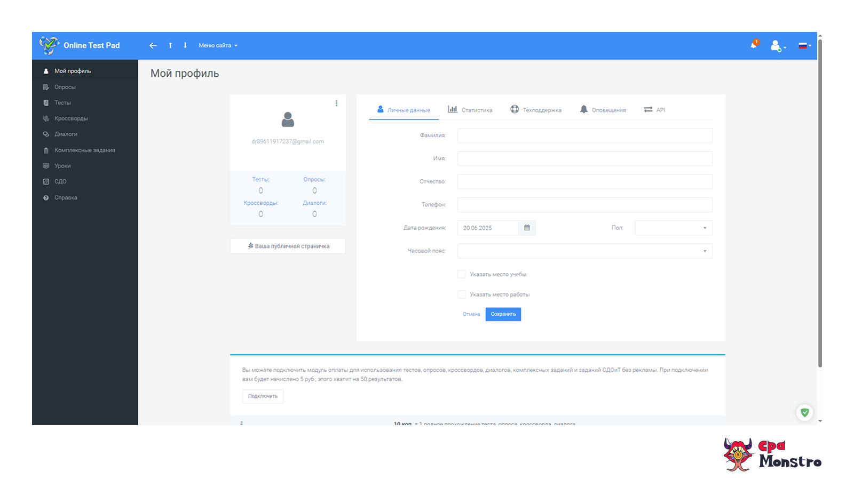Open Диалоги in the sidebar
The width and height of the screenshot is (854, 504).
[x=85, y=134]
